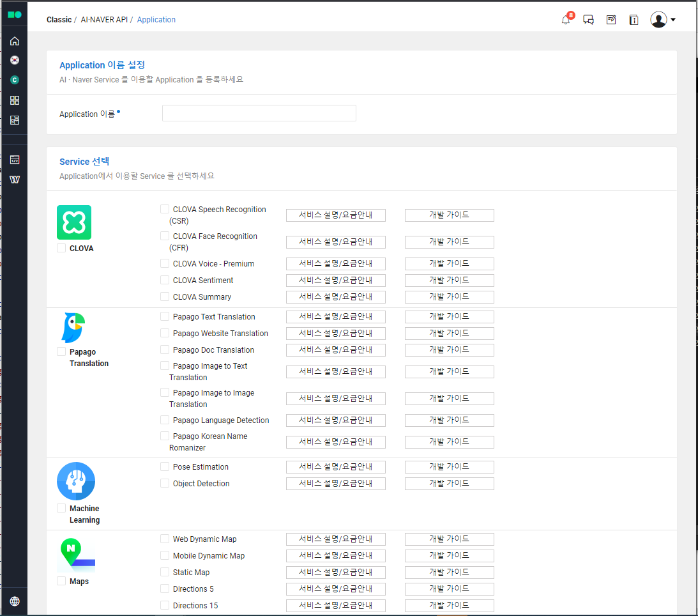Enable CLOVA Face Recognition (CFR)
The image size is (698, 616).
[165, 236]
